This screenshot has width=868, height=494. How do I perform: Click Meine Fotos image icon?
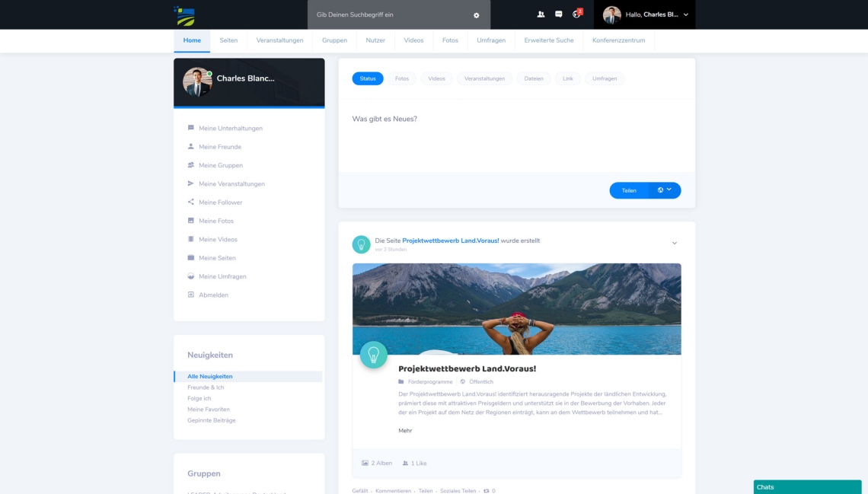coord(191,221)
